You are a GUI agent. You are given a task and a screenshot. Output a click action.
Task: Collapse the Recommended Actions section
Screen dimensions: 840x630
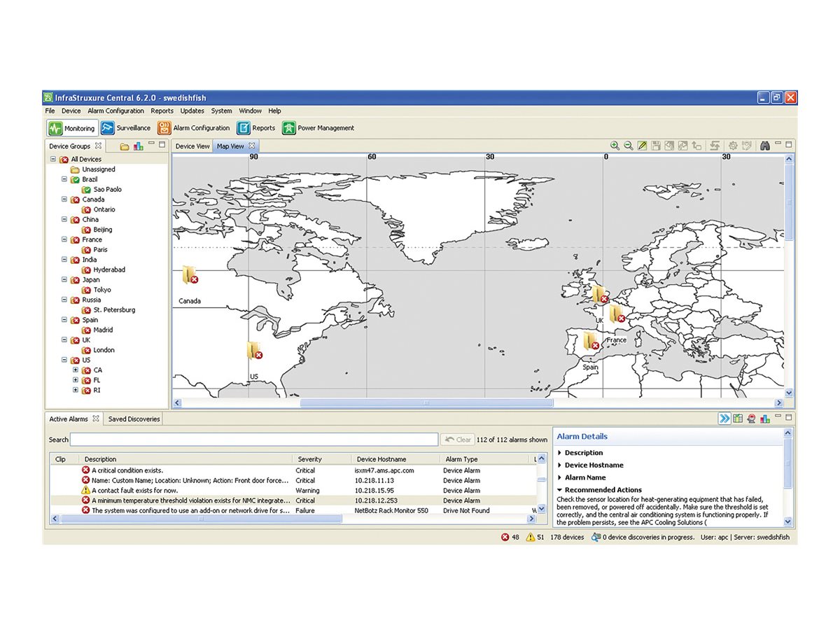[x=599, y=490]
